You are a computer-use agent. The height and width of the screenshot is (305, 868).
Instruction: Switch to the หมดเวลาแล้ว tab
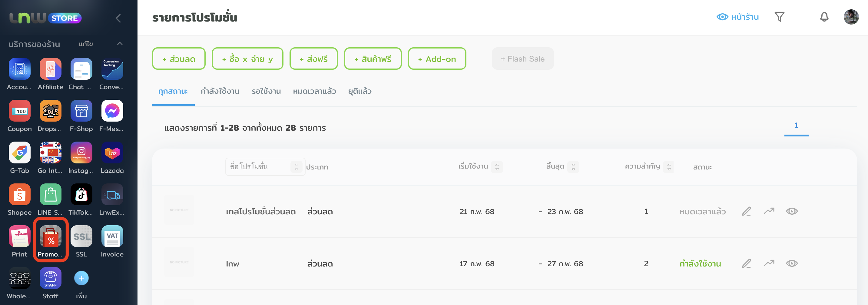click(314, 92)
